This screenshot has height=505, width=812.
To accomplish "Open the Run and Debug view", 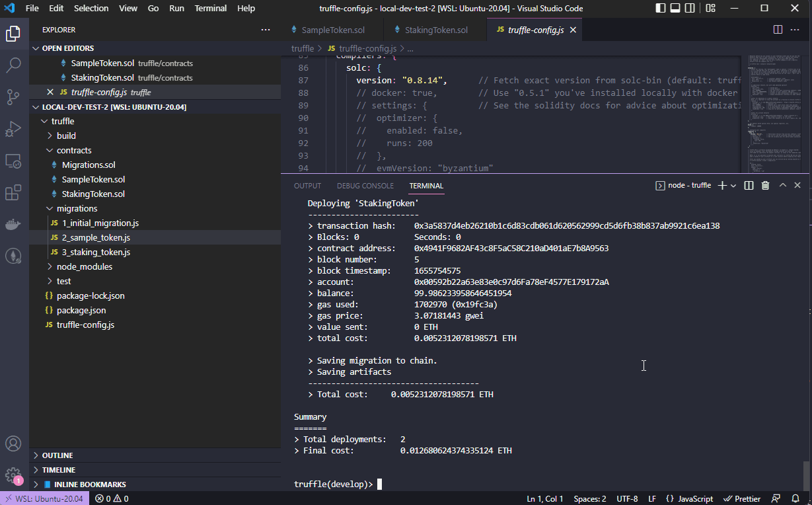I will tap(14, 129).
